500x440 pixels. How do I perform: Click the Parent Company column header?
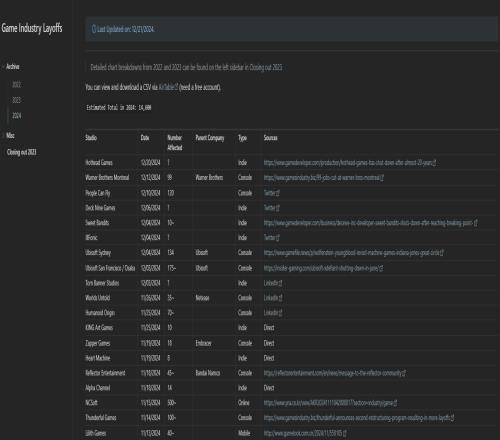coord(210,138)
